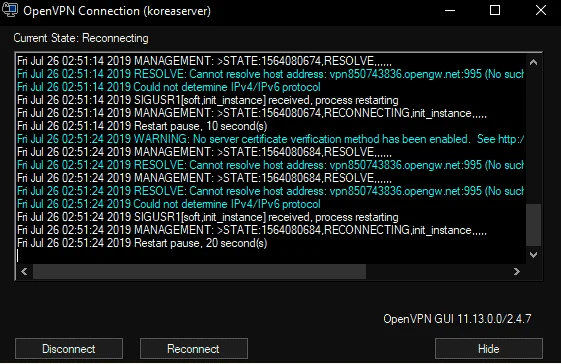
Task: Click the log line 'Restart pause, 20 second(s)'
Action: click(142, 243)
